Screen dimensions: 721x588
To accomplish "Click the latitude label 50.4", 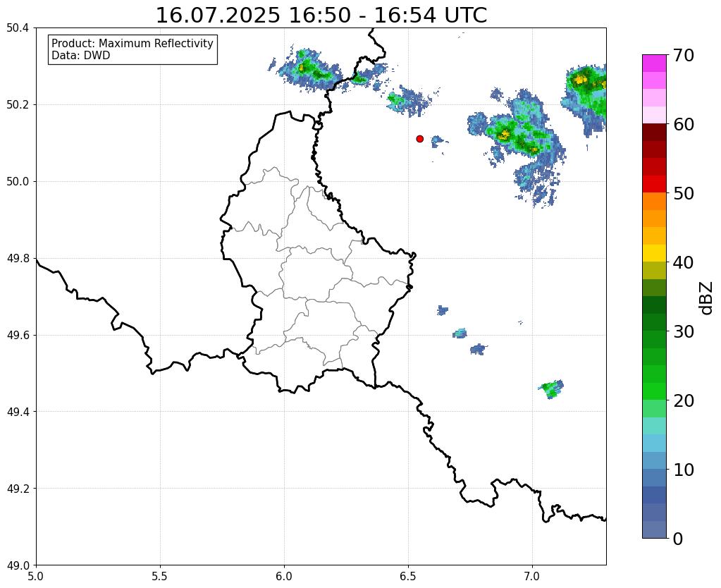I will tap(18, 28).
